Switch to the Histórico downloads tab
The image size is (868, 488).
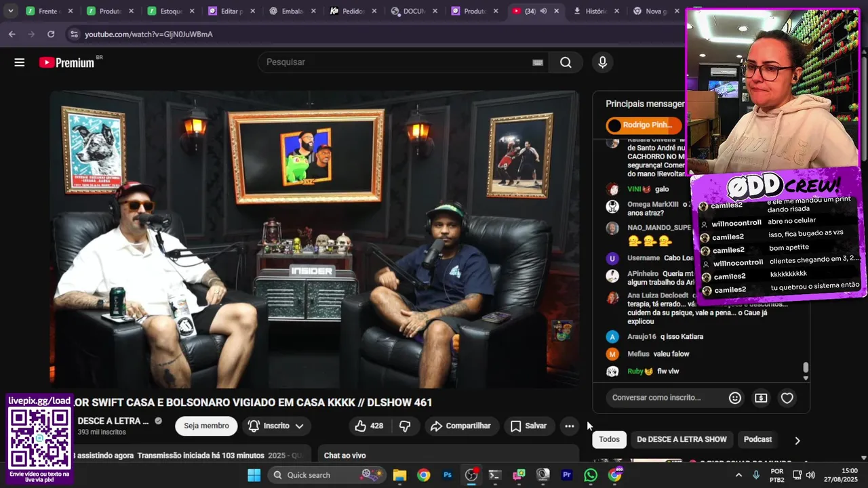(x=597, y=11)
